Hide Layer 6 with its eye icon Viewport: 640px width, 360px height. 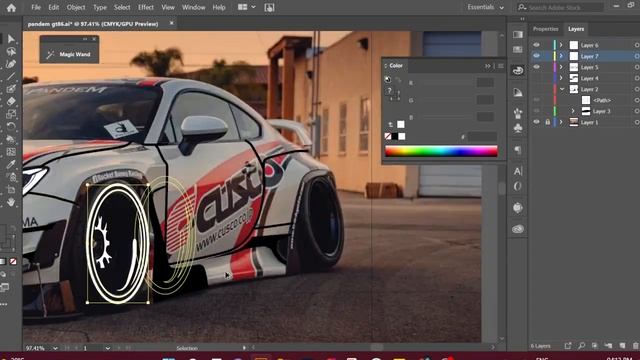click(536, 45)
